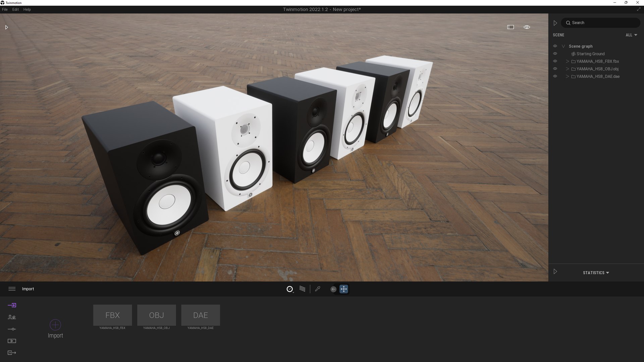Click the back arrow circle tool

[333, 289]
